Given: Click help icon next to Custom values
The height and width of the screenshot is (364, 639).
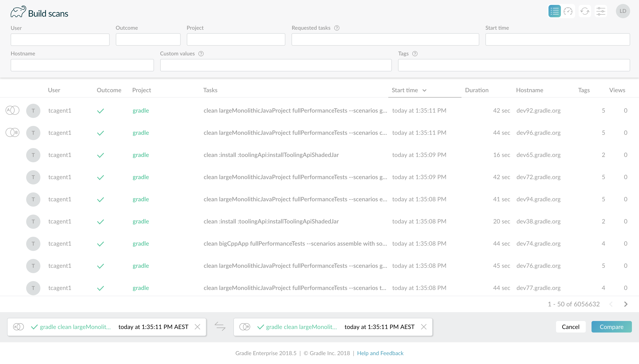Looking at the screenshot, I should 201,54.
